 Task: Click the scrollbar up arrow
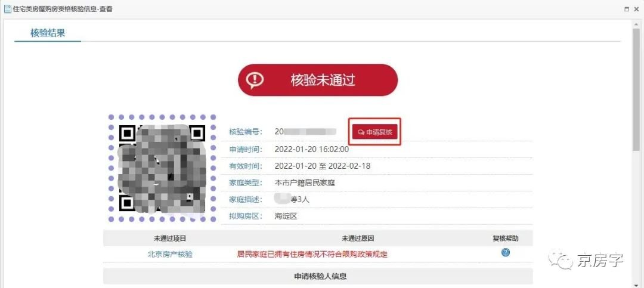coord(636,24)
